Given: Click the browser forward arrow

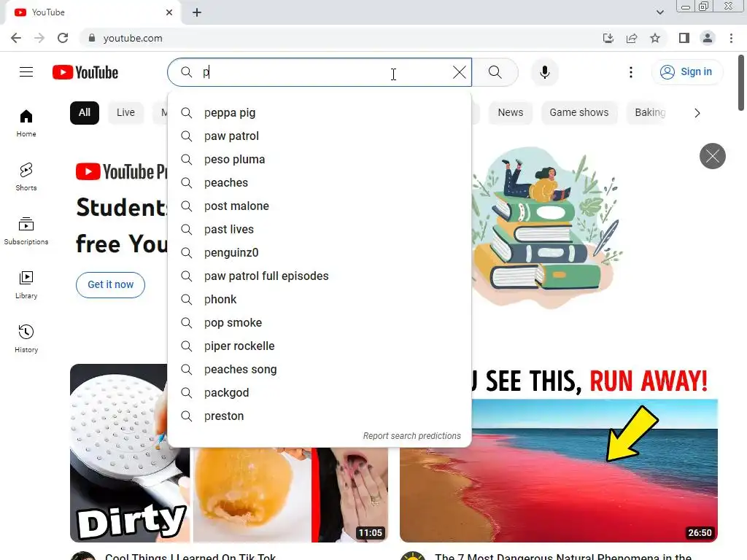Looking at the screenshot, I should tap(39, 38).
